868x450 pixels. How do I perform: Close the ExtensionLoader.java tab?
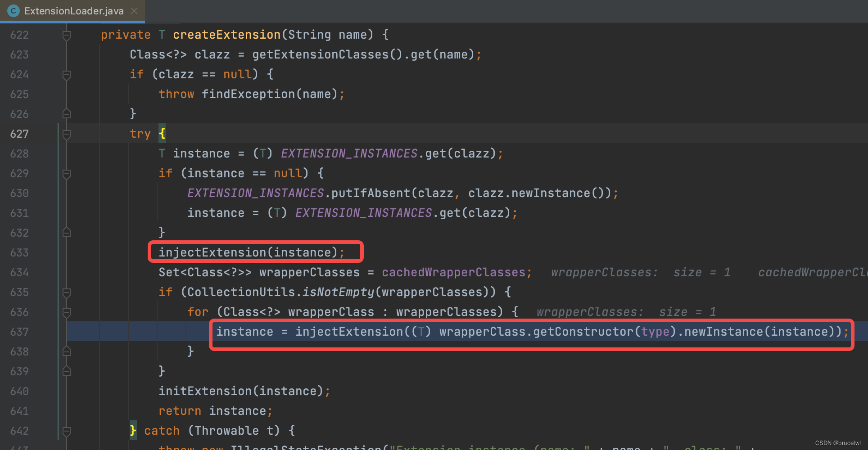point(134,11)
